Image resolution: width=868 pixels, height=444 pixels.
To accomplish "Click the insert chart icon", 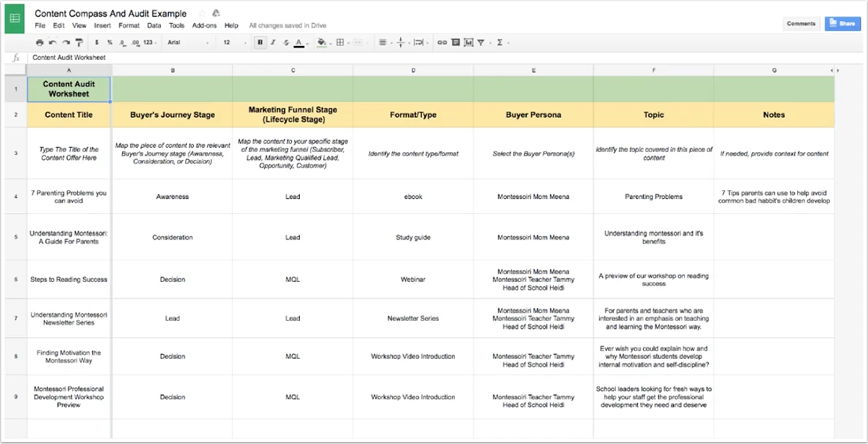I will pyautogui.click(x=468, y=43).
